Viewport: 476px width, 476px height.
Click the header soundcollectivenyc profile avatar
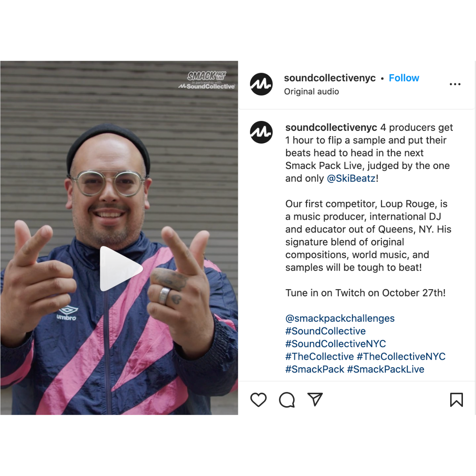[261, 84]
